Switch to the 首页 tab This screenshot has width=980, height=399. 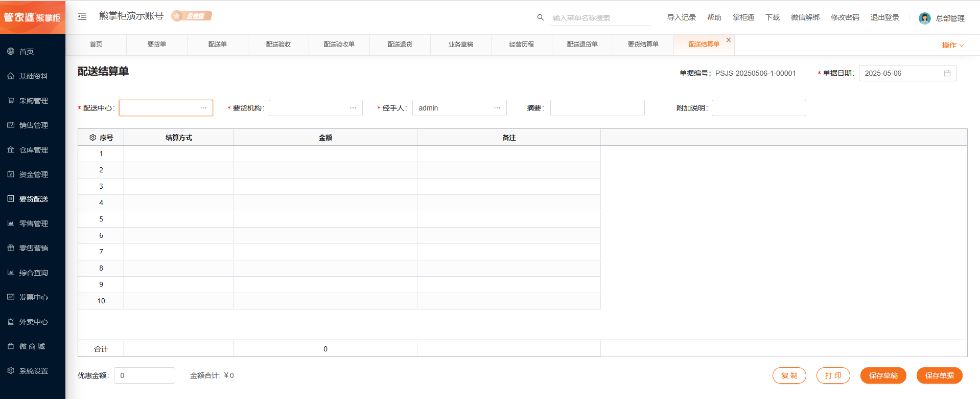click(x=96, y=45)
